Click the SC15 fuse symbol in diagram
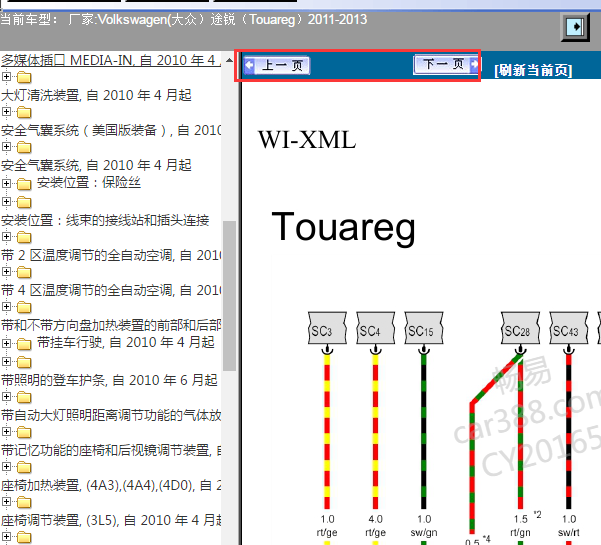 tap(424, 329)
